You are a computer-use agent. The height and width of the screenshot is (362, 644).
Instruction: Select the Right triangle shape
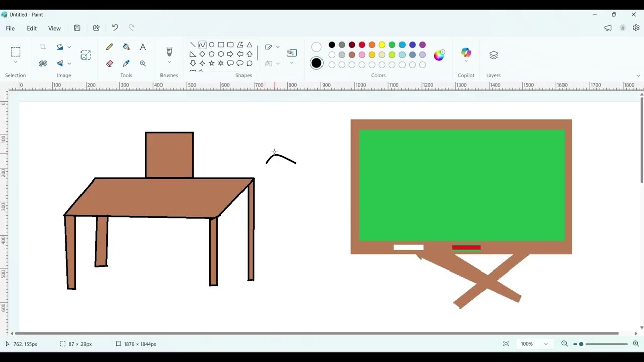(x=193, y=54)
